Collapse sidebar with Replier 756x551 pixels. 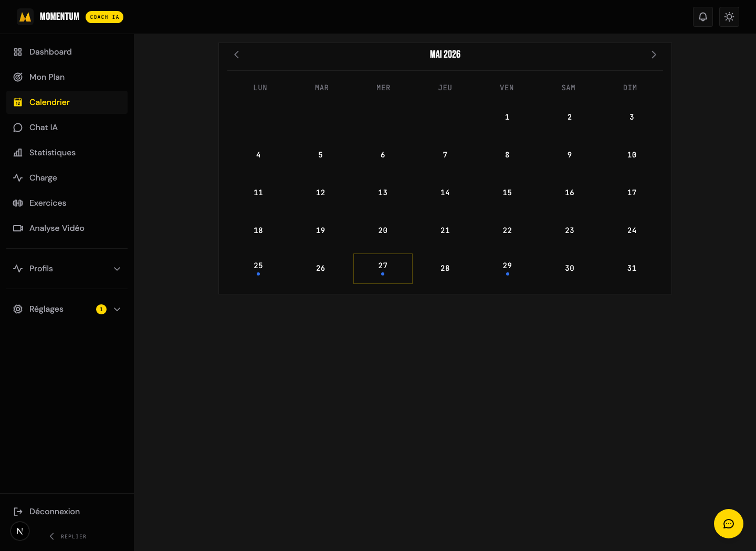coord(68,536)
